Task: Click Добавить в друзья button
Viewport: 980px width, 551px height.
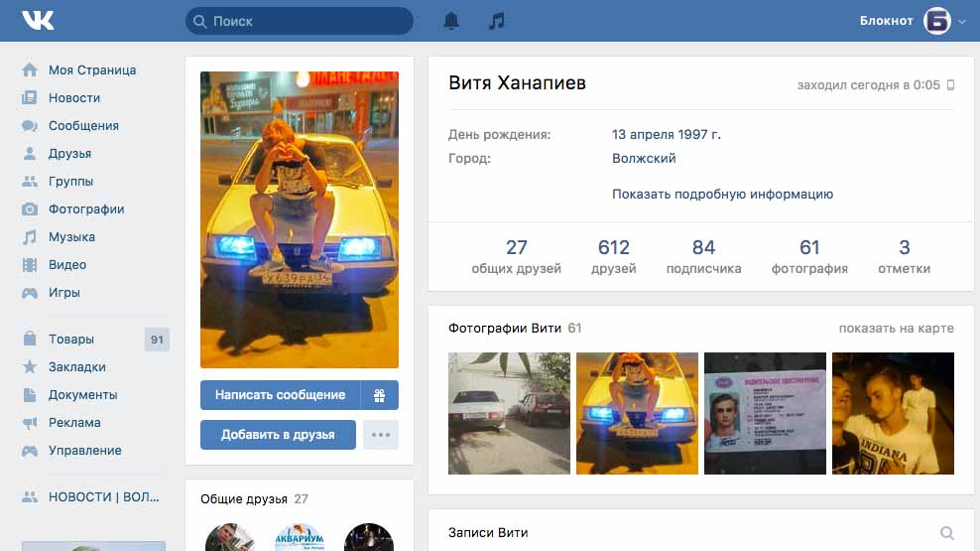Action: [x=278, y=435]
